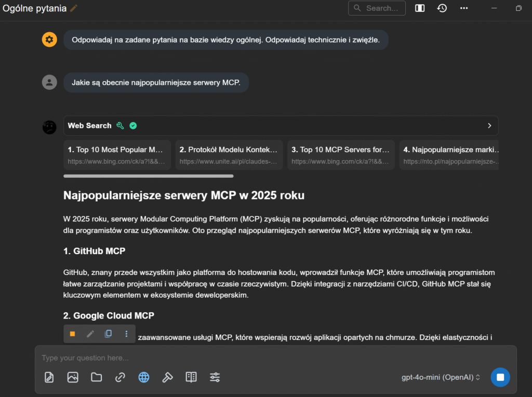Open source 1 Top 10 Most Popular card
The image size is (532, 397).
pyautogui.click(x=117, y=155)
